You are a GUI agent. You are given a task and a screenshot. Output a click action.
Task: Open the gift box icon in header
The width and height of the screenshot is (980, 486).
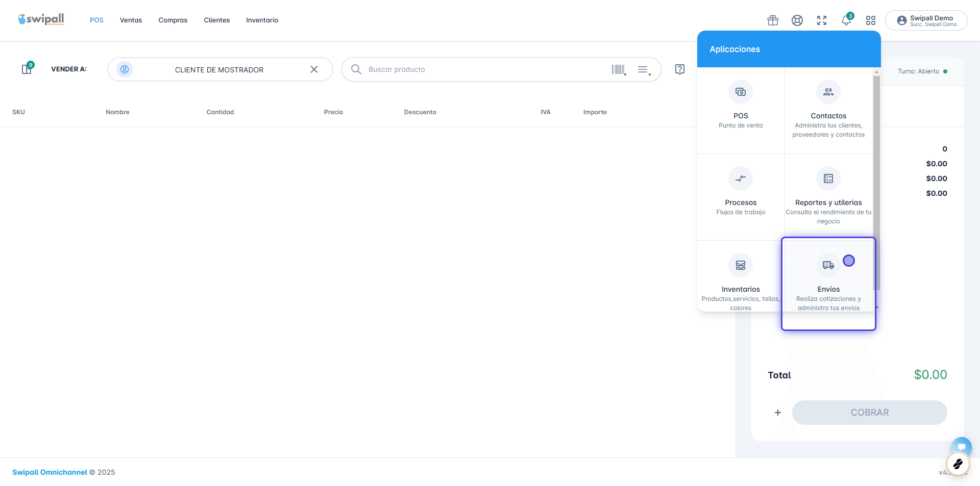click(773, 20)
